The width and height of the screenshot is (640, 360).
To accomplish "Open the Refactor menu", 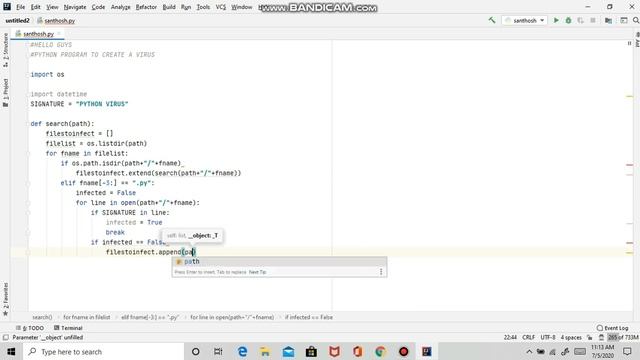I will click(x=146, y=7).
